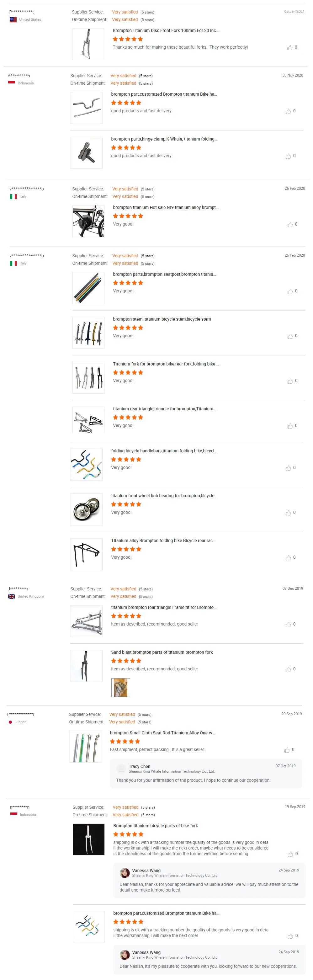The width and height of the screenshot is (313, 980).
Task: Like the Brompton titanium bike fork review
Action: point(290,854)
